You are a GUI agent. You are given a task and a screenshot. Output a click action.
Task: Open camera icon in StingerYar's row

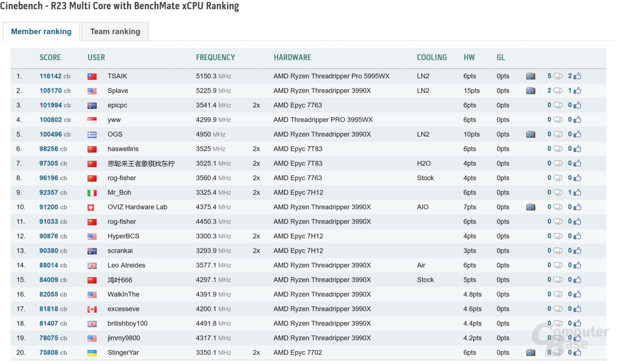[x=530, y=352]
